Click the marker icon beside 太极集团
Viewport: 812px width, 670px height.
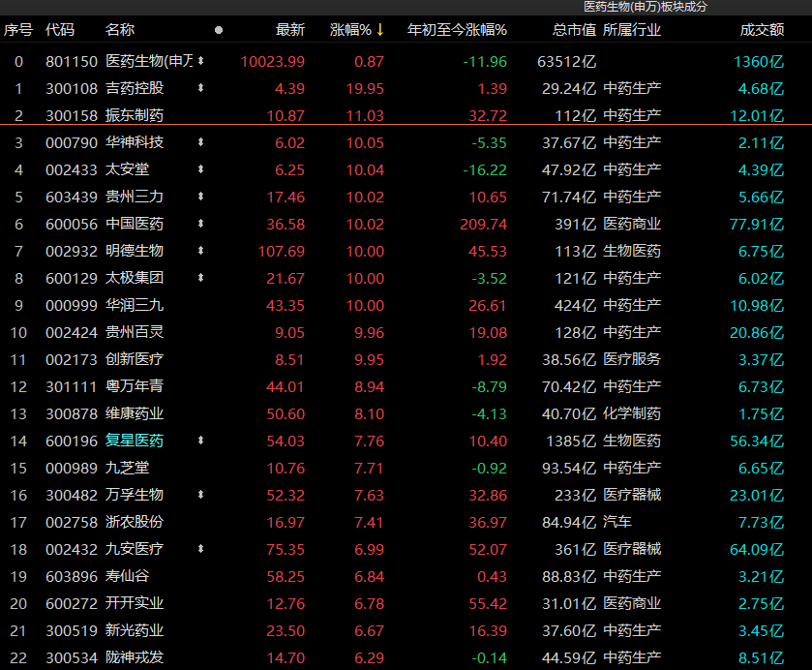[201, 278]
